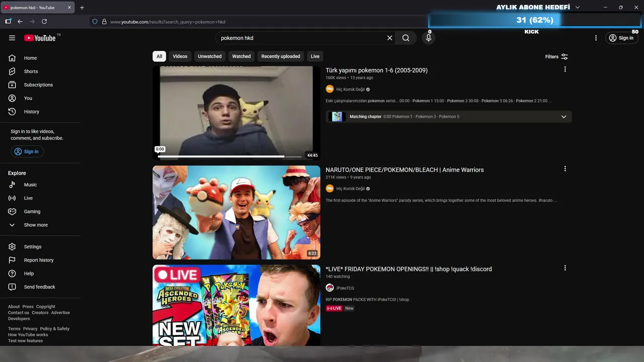644x362 pixels.
Task: Click the Sign in button in the header
Action: 621,38
